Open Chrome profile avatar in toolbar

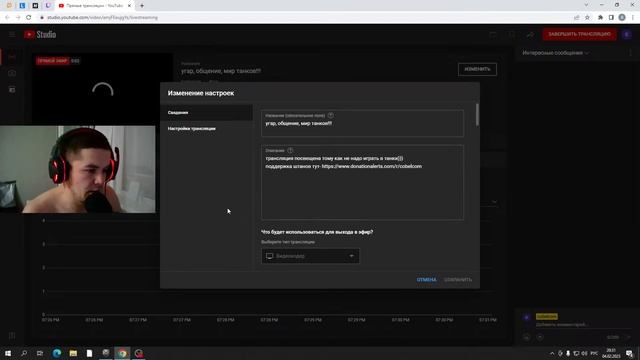(x=622, y=18)
